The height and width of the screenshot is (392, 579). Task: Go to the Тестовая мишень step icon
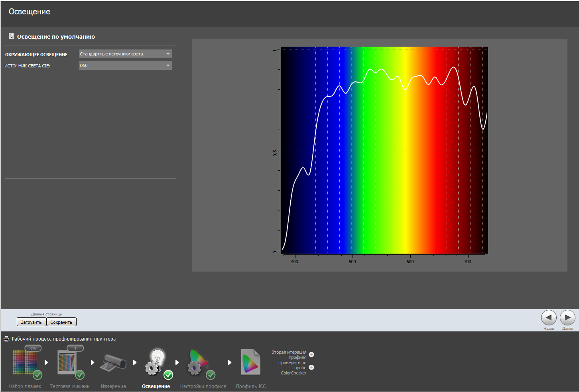tap(67, 362)
